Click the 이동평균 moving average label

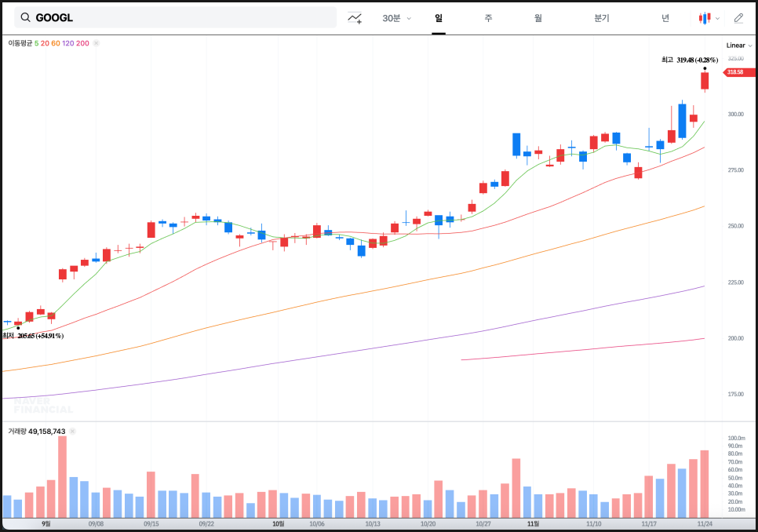(x=20, y=43)
